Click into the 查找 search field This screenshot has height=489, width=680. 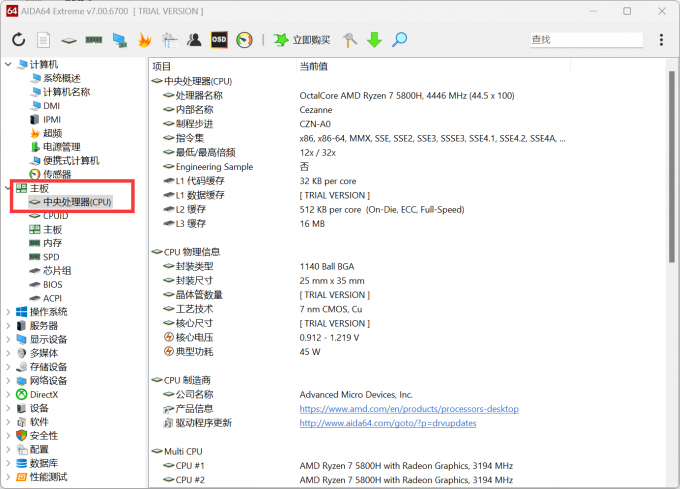586,40
